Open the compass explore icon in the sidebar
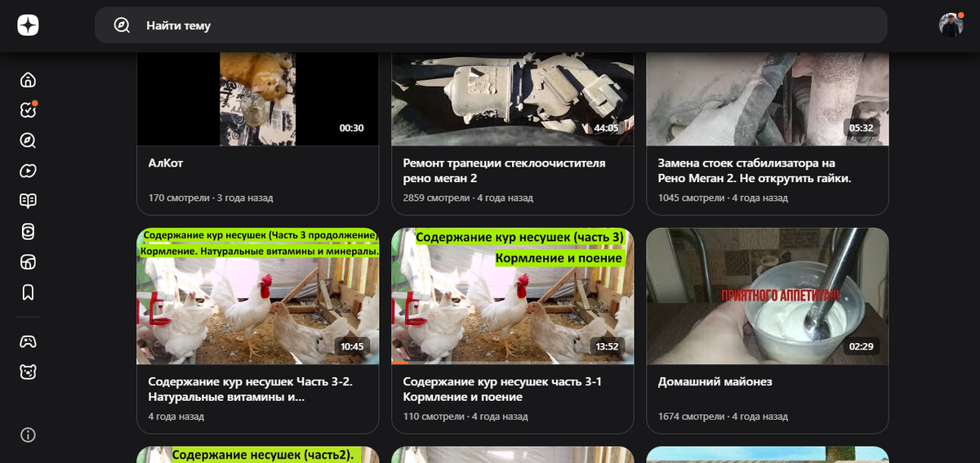This screenshot has height=463, width=980. point(28,140)
